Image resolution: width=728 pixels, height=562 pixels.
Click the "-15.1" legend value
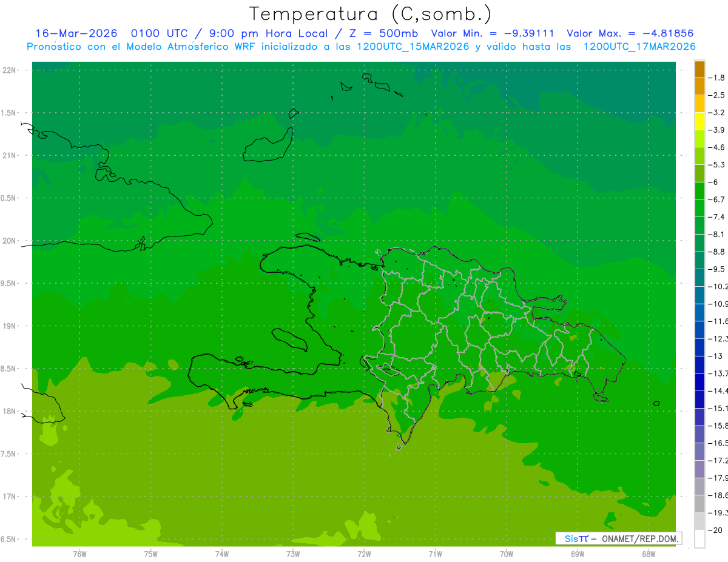point(718,408)
